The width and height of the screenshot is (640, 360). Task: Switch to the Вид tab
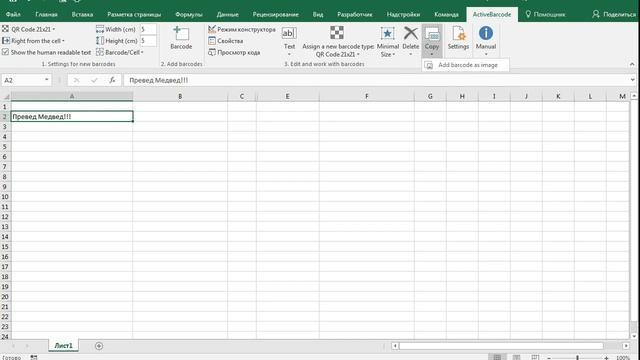click(318, 14)
